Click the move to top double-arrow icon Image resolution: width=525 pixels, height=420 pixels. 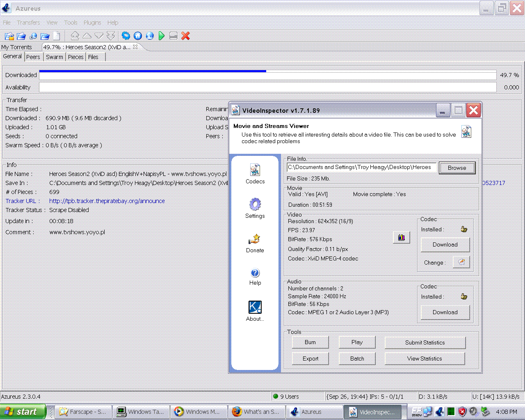(x=75, y=36)
